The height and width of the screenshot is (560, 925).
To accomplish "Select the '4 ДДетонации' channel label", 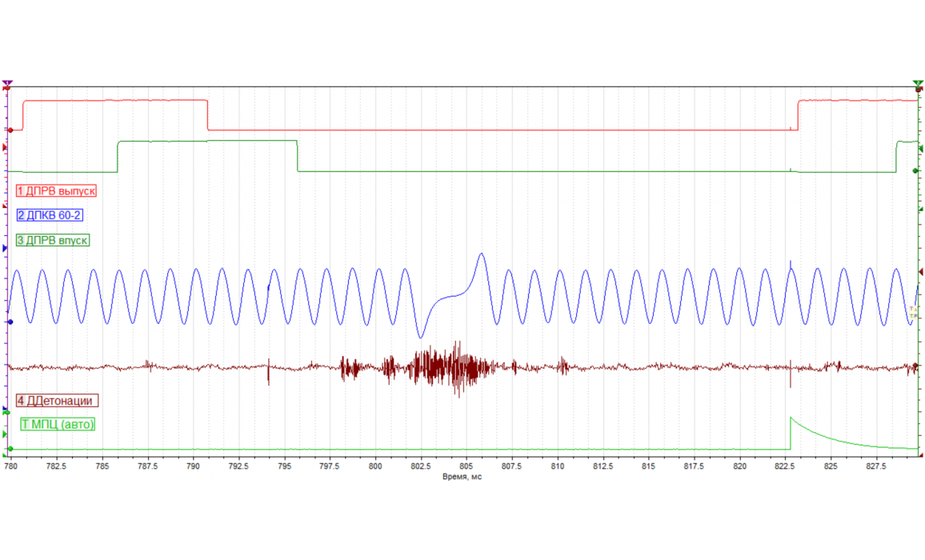I will click(x=58, y=401).
